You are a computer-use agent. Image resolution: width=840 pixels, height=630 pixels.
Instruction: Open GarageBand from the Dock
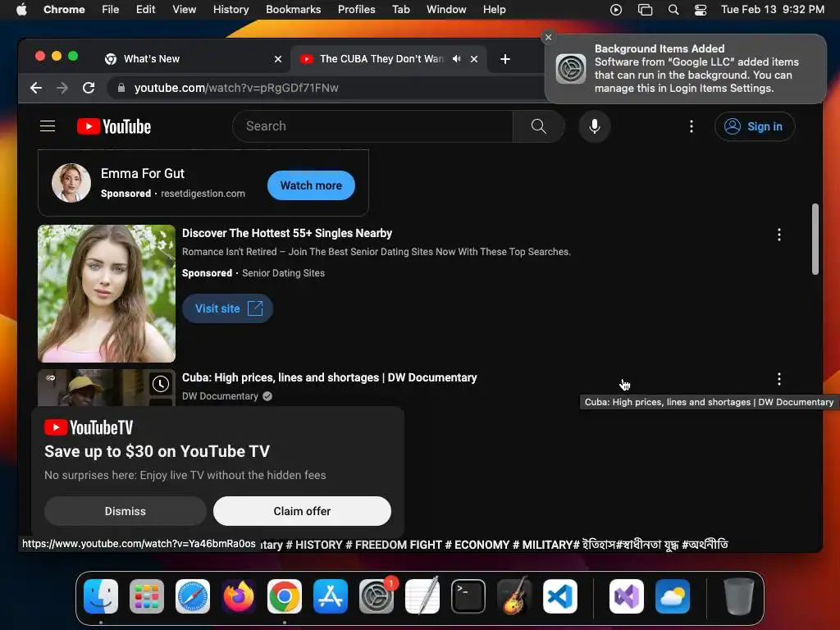click(514, 596)
